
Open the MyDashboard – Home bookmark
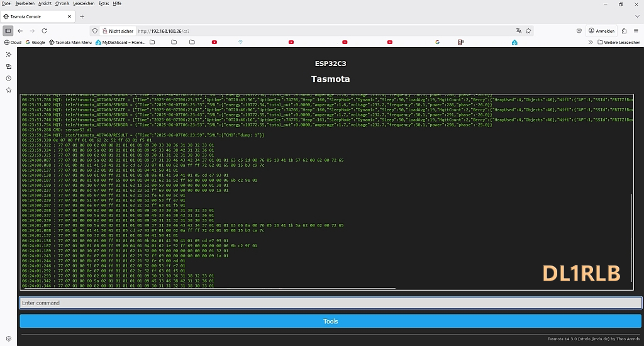tap(120, 42)
